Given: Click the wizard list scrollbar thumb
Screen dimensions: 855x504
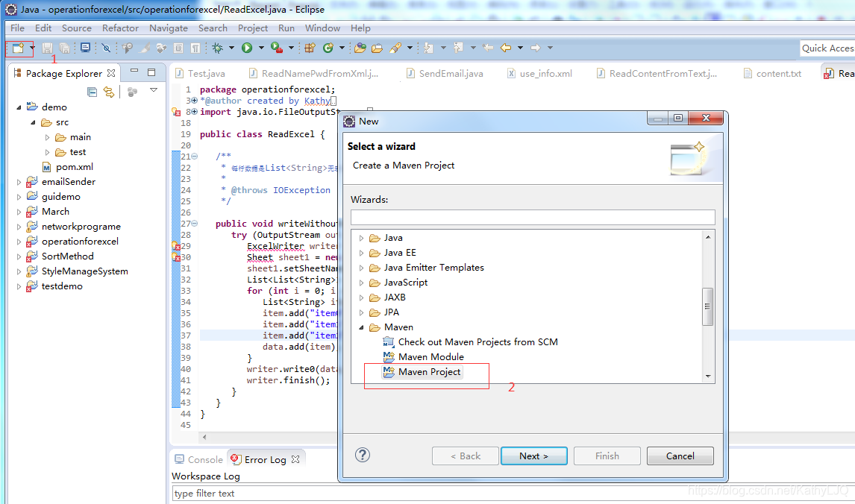Looking at the screenshot, I should pyautogui.click(x=708, y=306).
